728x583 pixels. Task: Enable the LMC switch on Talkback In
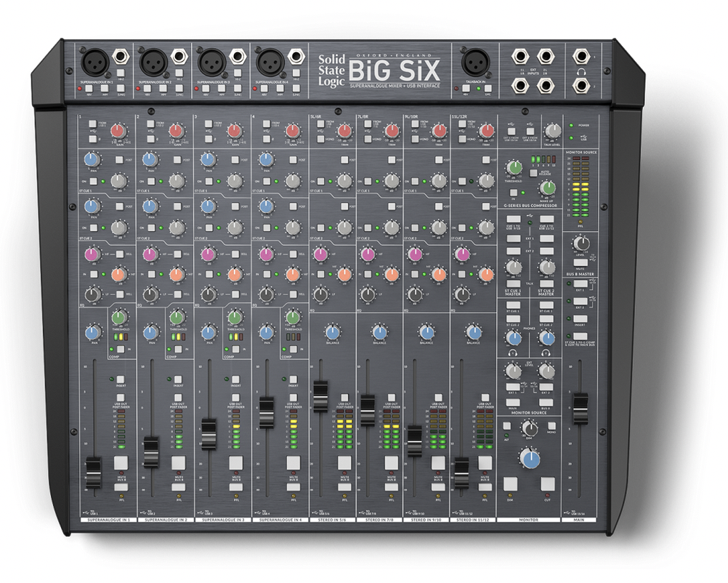(x=487, y=88)
